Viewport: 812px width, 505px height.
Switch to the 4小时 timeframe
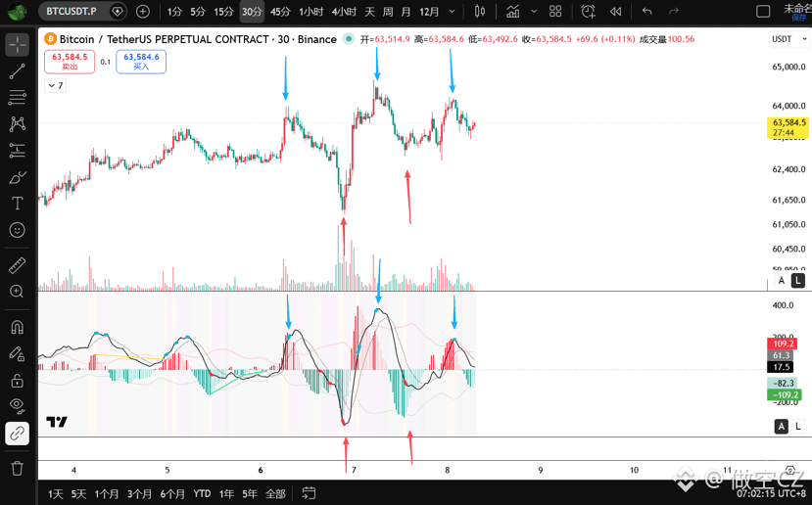click(x=344, y=12)
